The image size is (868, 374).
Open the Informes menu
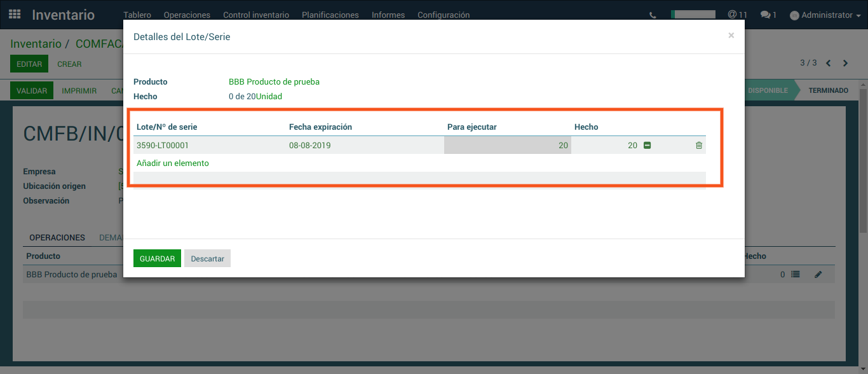(388, 15)
